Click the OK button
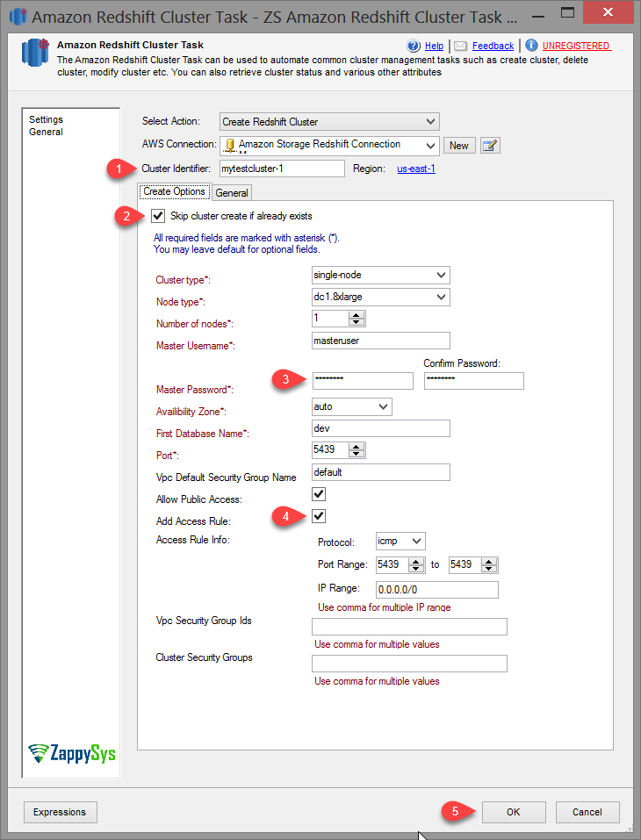The image size is (641, 840). tap(514, 812)
